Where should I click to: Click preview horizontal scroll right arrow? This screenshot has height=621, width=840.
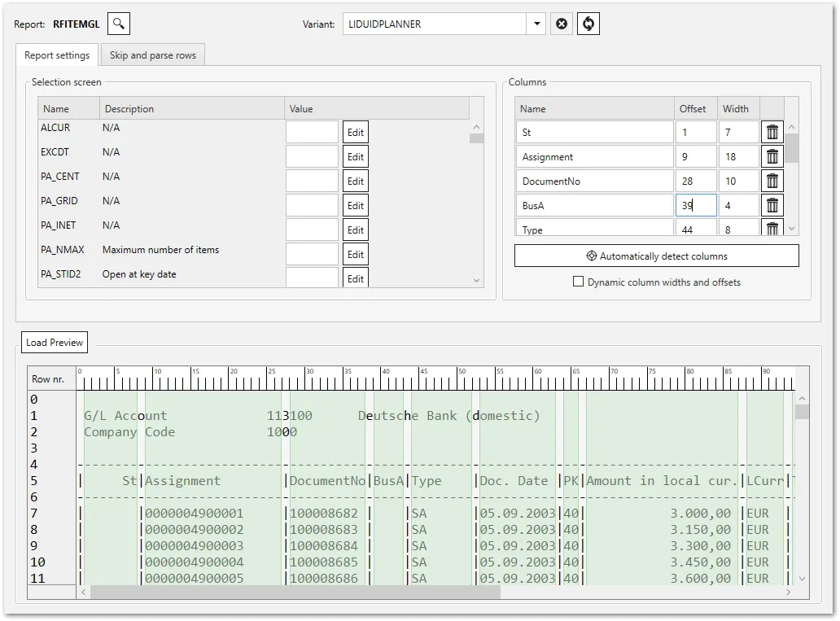(x=788, y=592)
